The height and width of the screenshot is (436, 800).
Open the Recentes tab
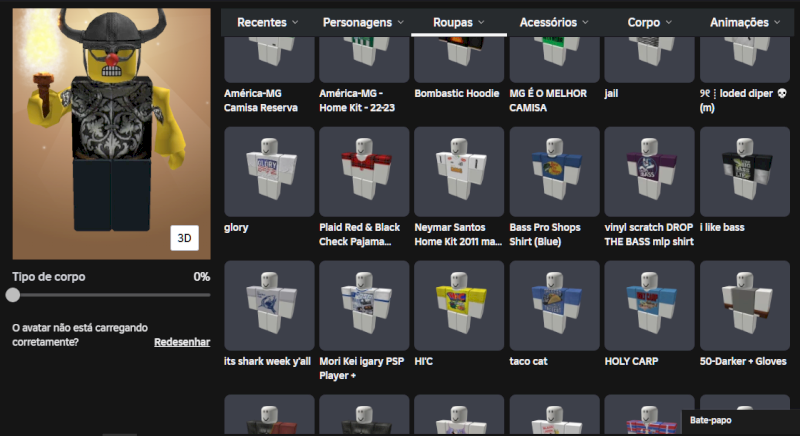coord(267,22)
